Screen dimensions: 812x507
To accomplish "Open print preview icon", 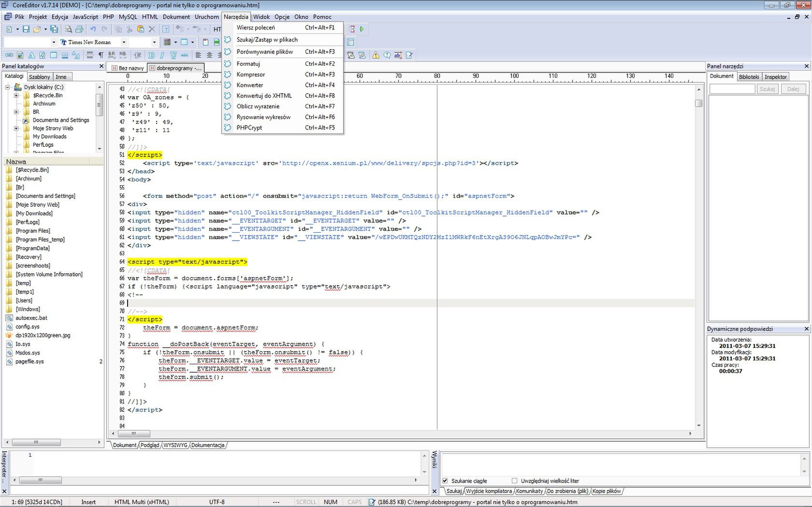I will pyautogui.click(x=69, y=30).
